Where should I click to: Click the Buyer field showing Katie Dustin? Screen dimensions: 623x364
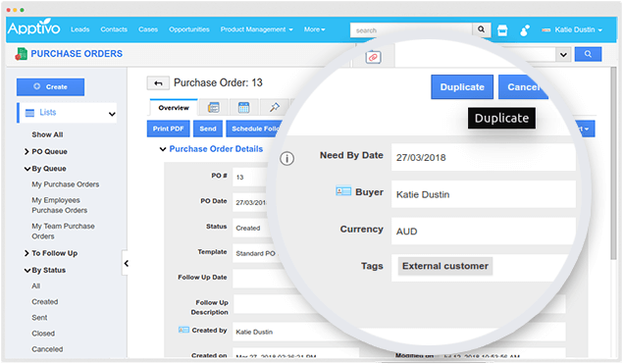click(483, 194)
